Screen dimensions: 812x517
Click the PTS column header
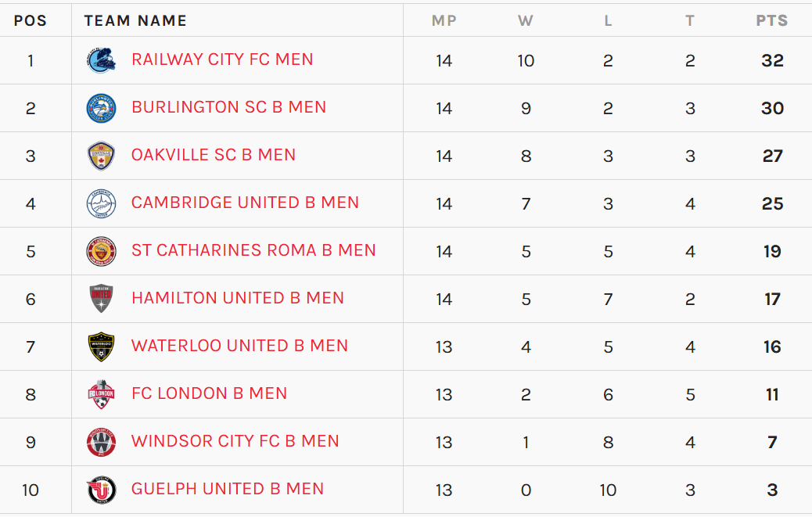click(x=771, y=20)
